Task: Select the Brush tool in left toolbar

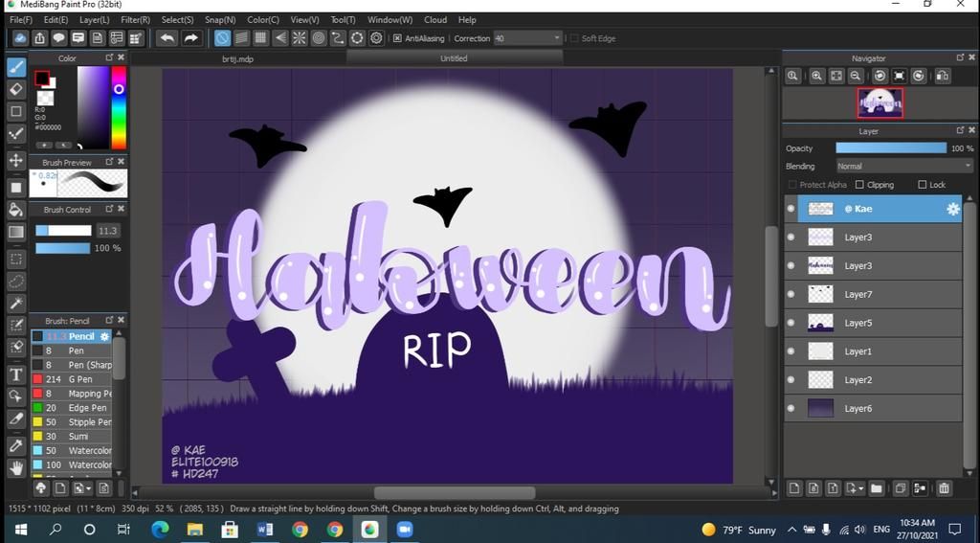Action: [x=16, y=67]
